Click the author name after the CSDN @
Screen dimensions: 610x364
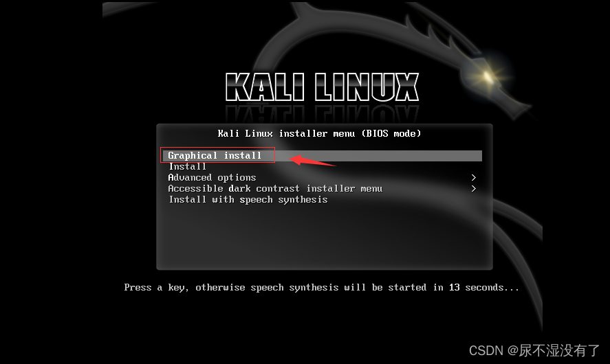tap(559, 350)
